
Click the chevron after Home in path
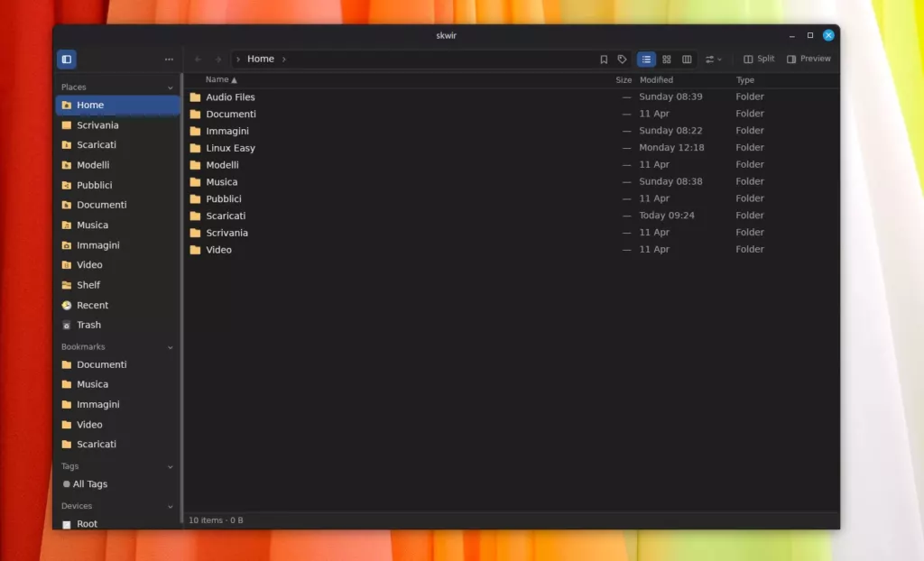click(284, 59)
